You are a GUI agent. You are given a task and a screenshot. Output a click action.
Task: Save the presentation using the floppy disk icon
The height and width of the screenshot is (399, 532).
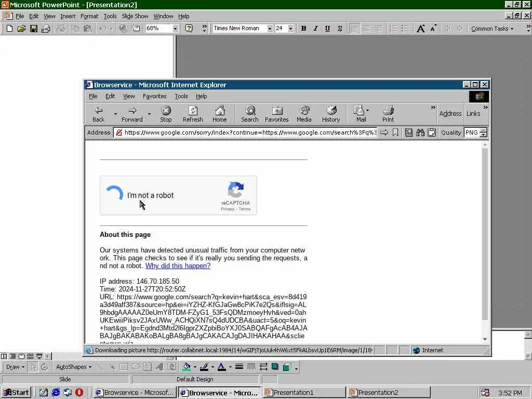(x=34, y=29)
